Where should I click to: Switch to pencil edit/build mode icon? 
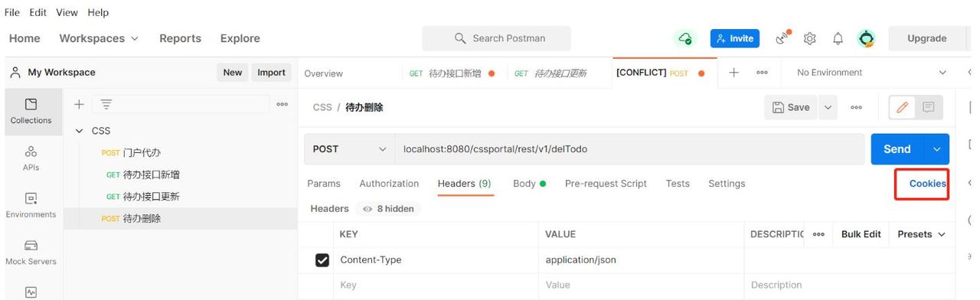pos(902,108)
